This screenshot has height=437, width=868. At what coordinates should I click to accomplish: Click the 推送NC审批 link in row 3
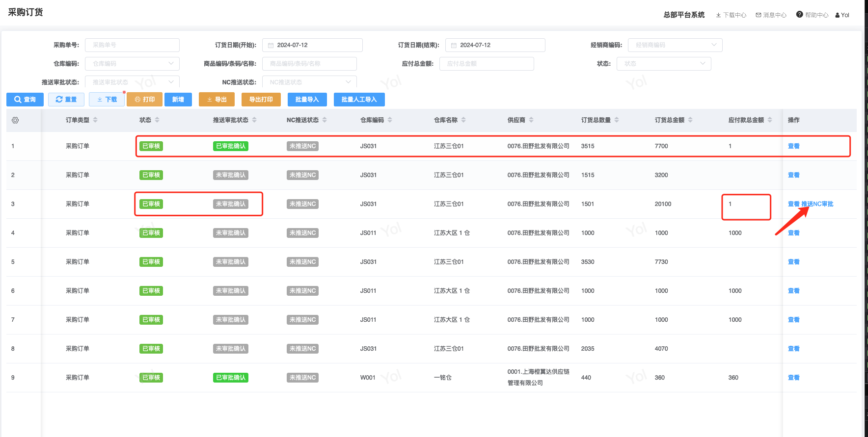817,204
